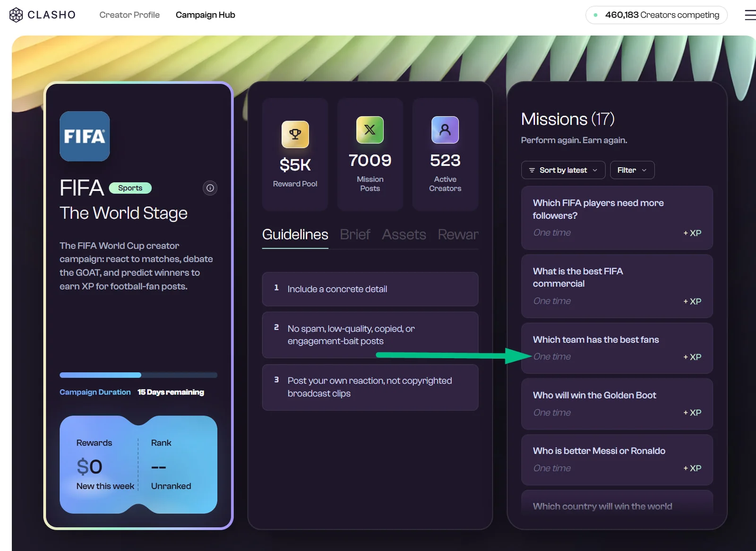Click the FIFA campaign logo

click(x=85, y=136)
